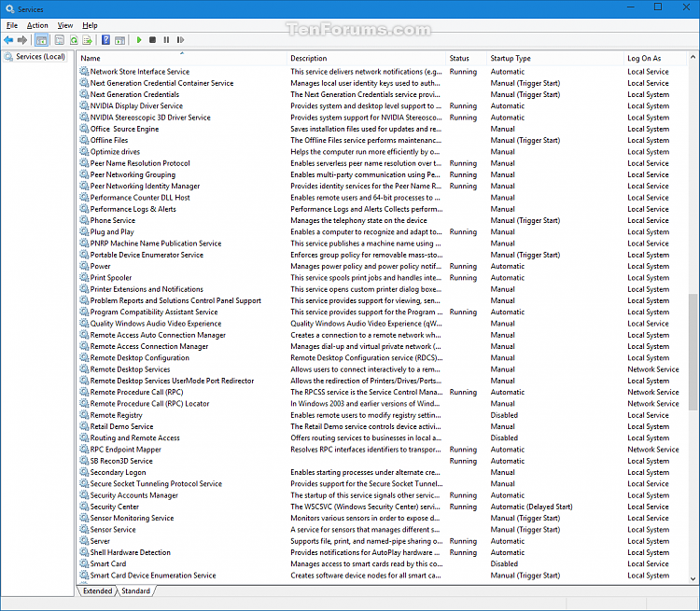Screen dimensions: 700x611
Task: Select Sensor Monitoring Service
Action: 132,518
